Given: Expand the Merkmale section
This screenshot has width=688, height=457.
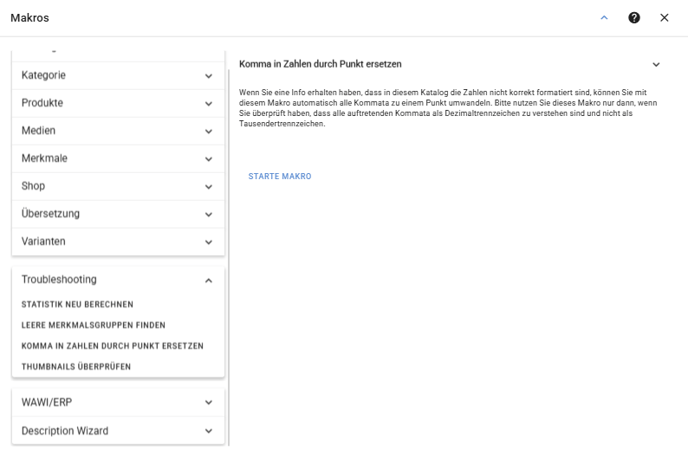Looking at the screenshot, I should coord(118,158).
